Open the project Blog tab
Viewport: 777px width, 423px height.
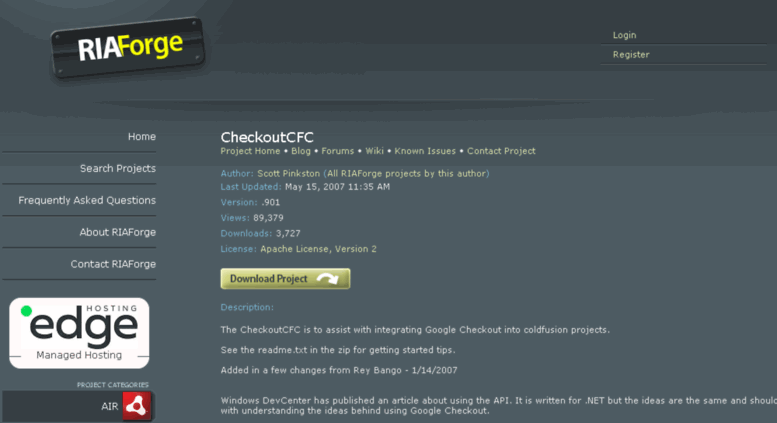click(301, 151)
